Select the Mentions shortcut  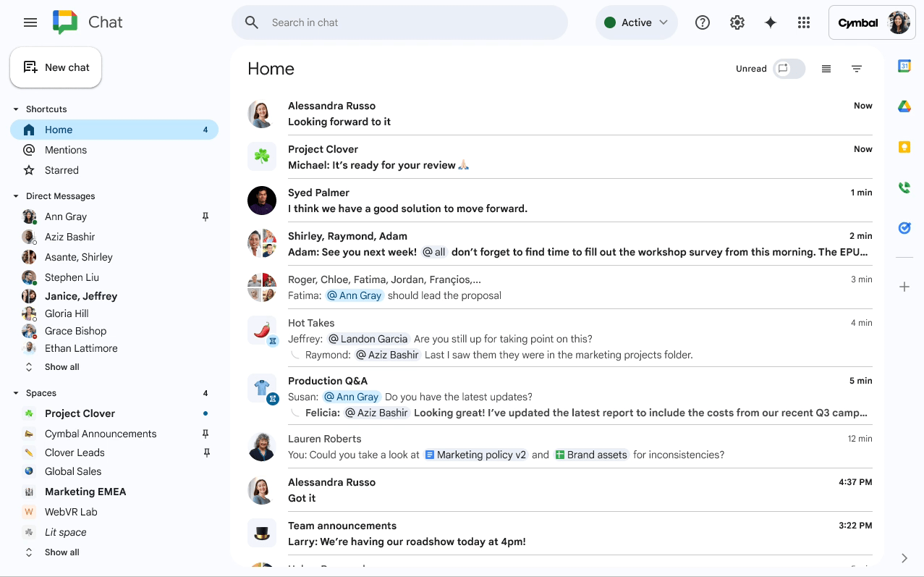pyautogui.click(x=66, y=150)
